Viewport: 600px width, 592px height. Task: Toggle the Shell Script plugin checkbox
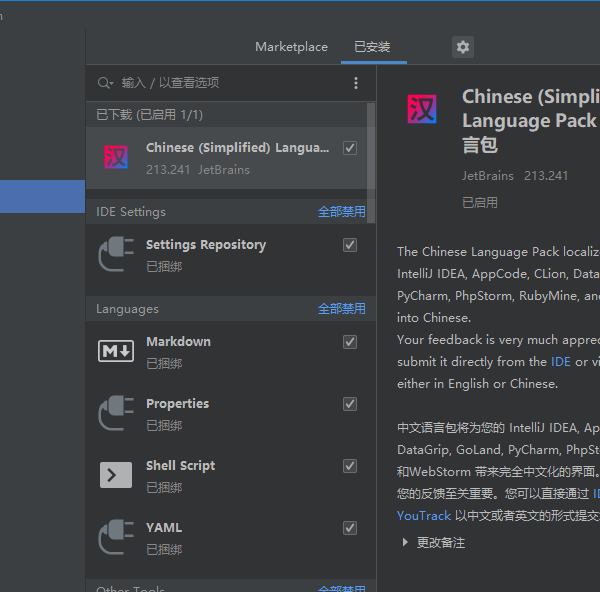coord(350,466)
